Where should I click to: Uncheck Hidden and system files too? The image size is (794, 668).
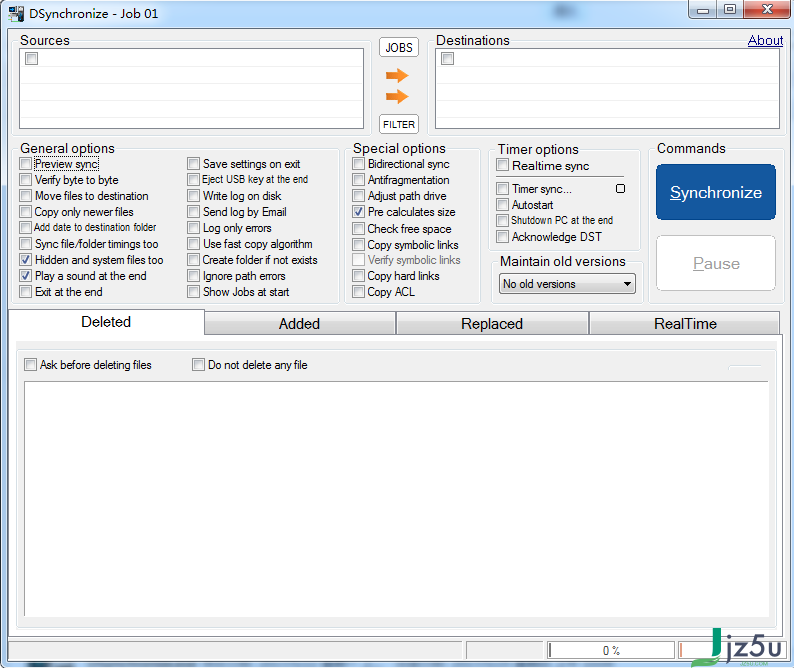(x=26, y=260)
